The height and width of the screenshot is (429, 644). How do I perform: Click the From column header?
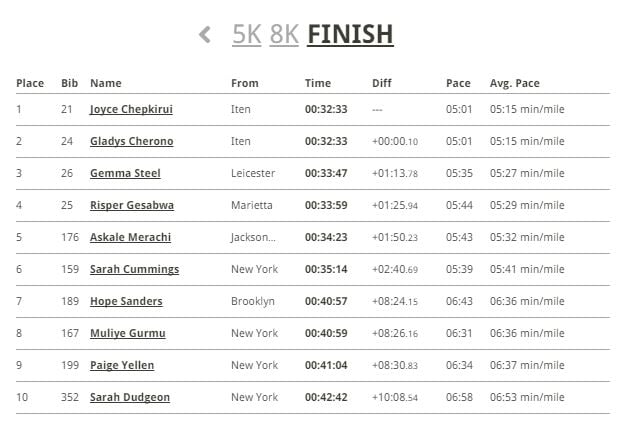coord(245,83)
